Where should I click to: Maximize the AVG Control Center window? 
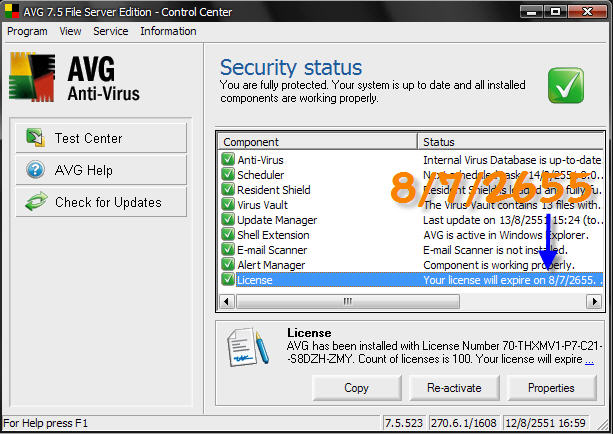coord(555,12)
